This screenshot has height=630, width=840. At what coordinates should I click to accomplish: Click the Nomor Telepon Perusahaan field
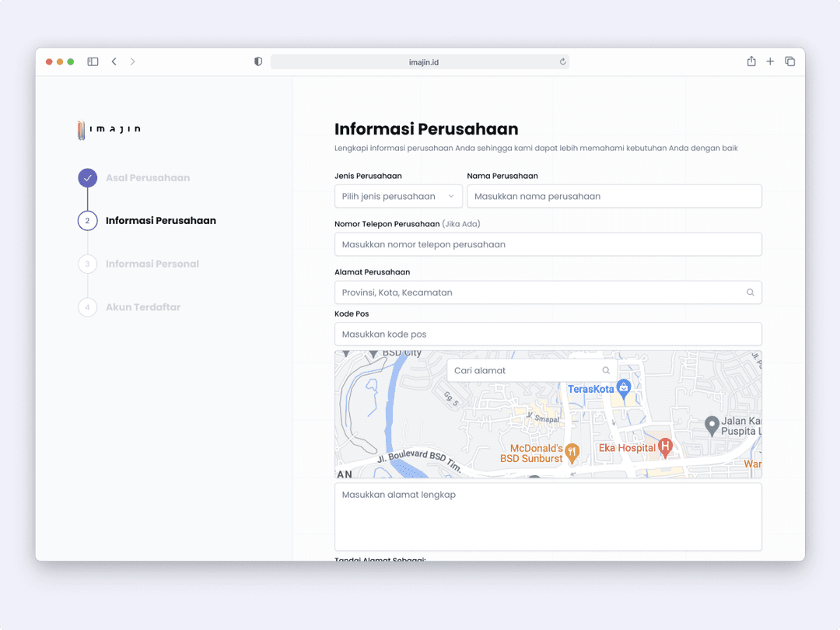[548, 244]
